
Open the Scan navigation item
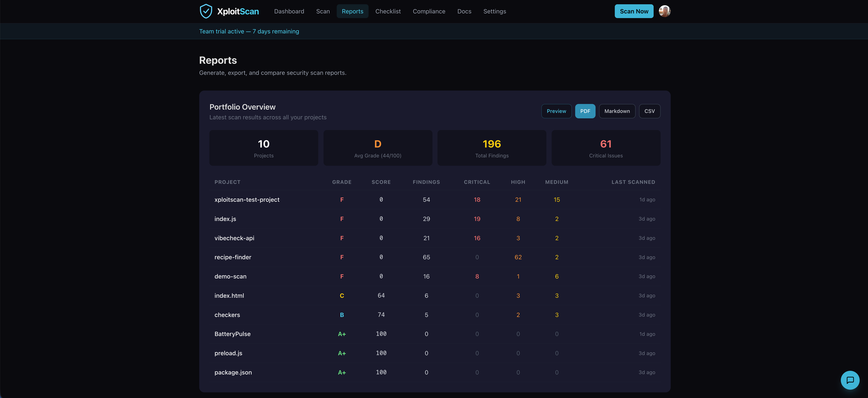[323, 11]
